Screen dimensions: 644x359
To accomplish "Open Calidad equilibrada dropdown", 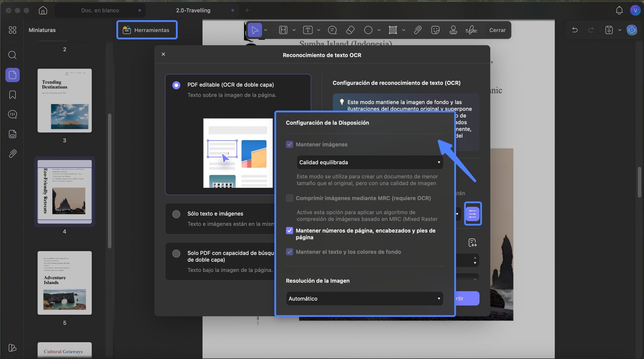I will [x=370, y=162].
